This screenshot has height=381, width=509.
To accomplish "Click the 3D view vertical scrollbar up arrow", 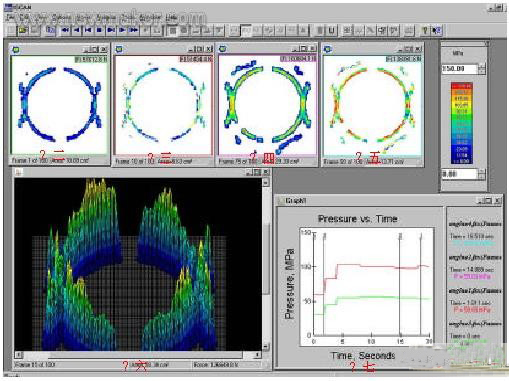I will 266,182.
